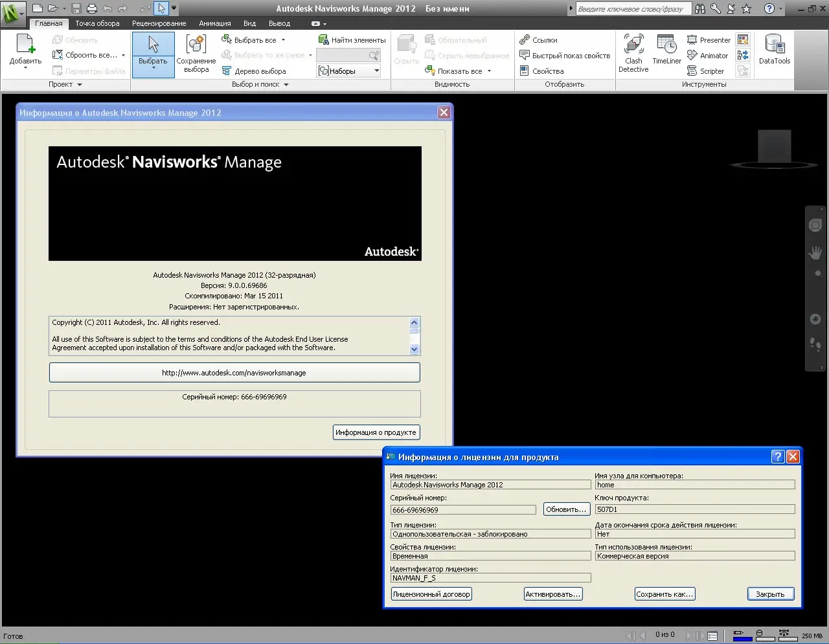829x644 pixels.
Task: Click the steering wheel icon in navigation bar
Action: tap(815, 225)
